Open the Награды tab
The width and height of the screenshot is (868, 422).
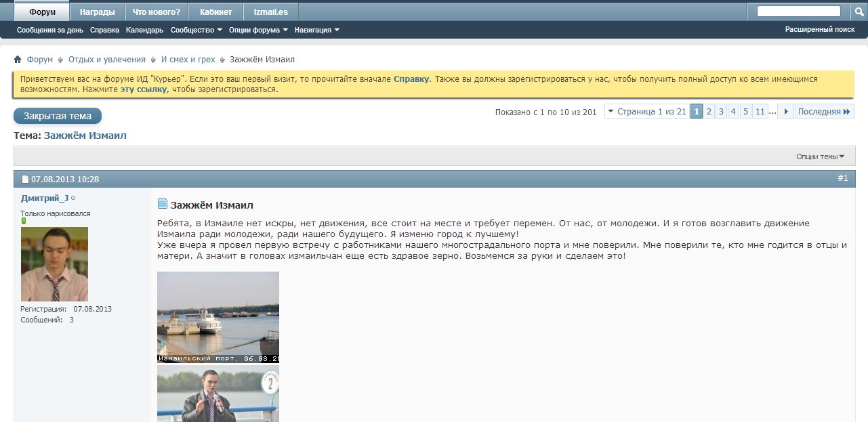click(98, 12)
